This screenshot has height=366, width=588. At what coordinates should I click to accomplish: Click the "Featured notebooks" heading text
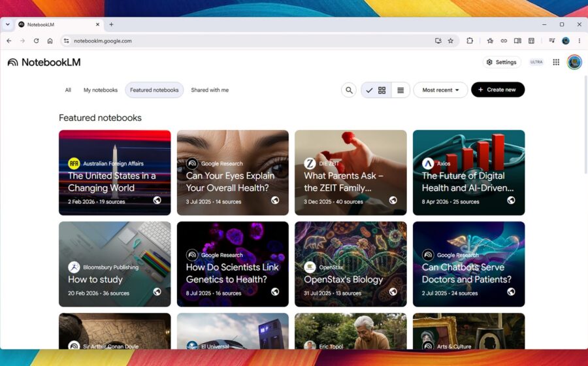100,118
